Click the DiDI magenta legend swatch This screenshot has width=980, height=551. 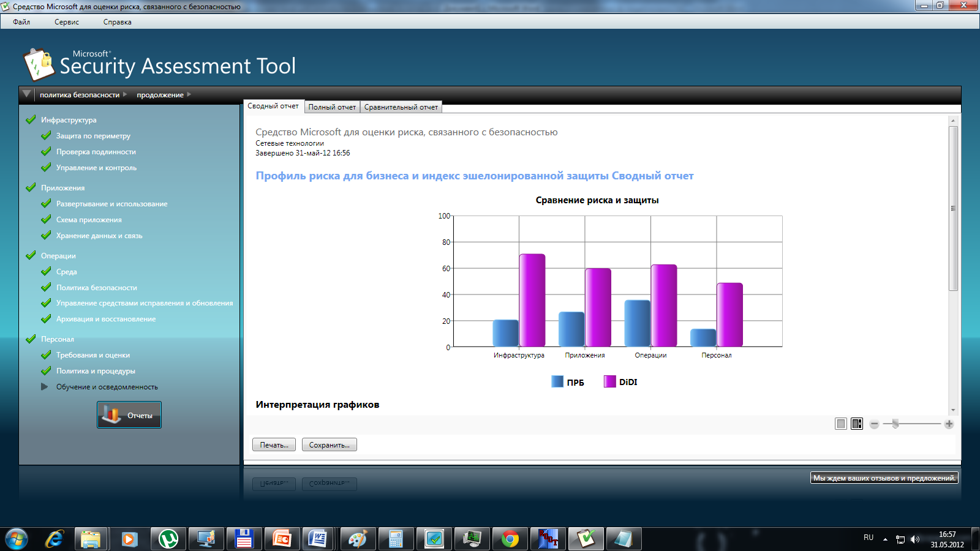click(x=609, y=381)
